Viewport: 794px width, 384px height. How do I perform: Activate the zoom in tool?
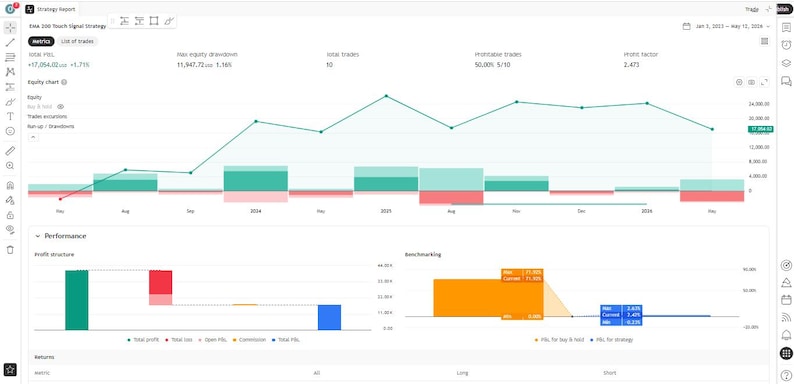click(x=10, y=165)
